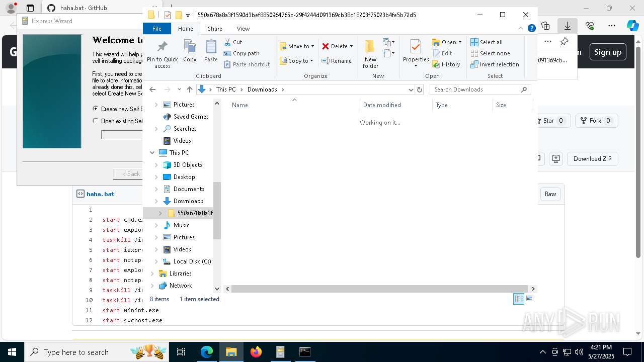Image resolution: width=644 pixels, height=362 pixels.
Task: Select Network in navigation pane
Action: (181, 286)
